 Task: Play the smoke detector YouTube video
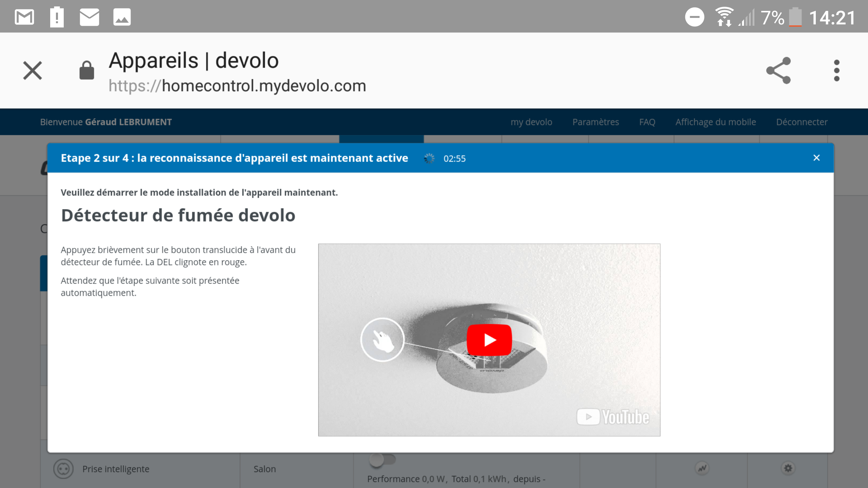point(489,340)
